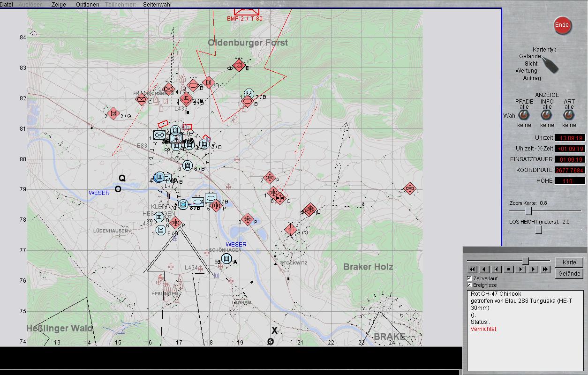Uncheck the Ereignisse checkbox
Image resolution: width=588 pixels, height=375 pixels.
(469, 285)
